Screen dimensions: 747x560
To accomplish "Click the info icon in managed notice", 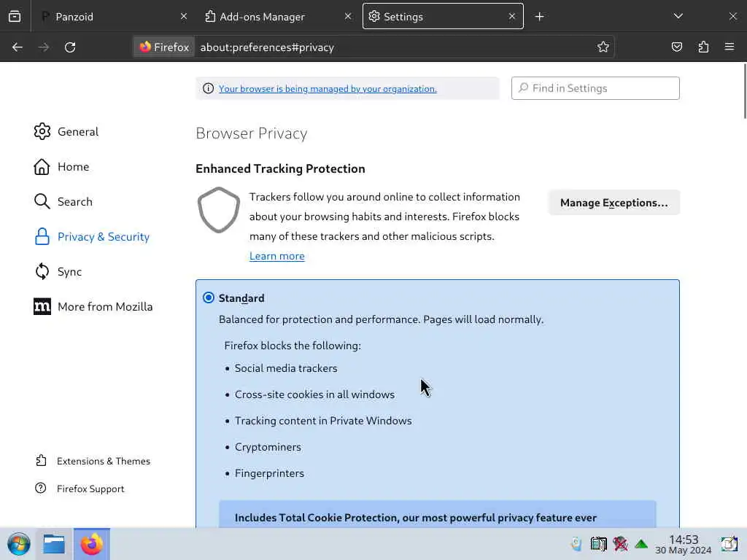I will (208, 88).
